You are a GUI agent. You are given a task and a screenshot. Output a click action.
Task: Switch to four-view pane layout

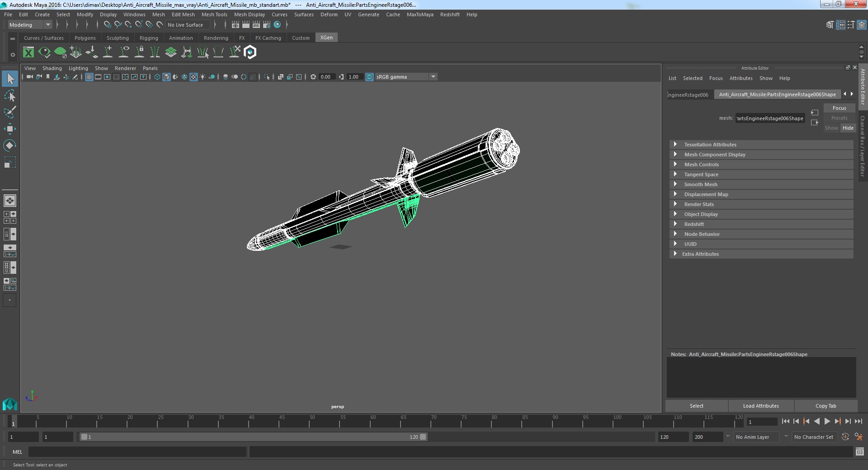9,217
